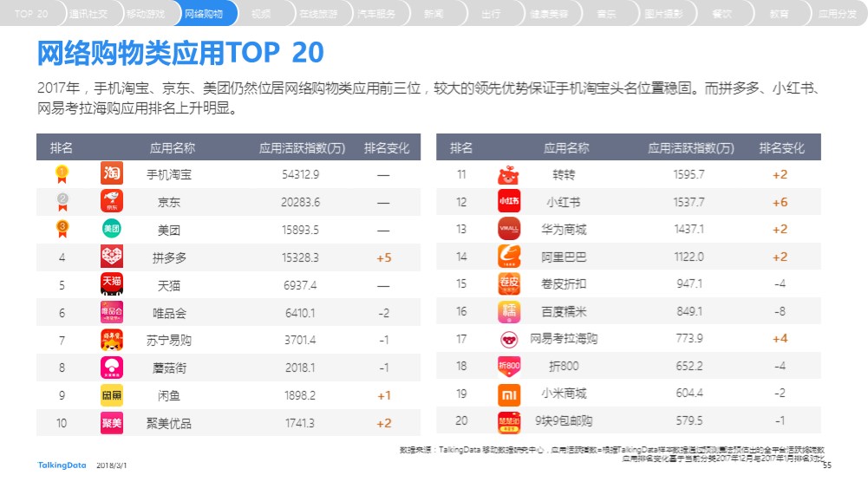Viewport: 868px width, 488px height.
Task: Click the 美团 app icon
Action: coord(112,229)
